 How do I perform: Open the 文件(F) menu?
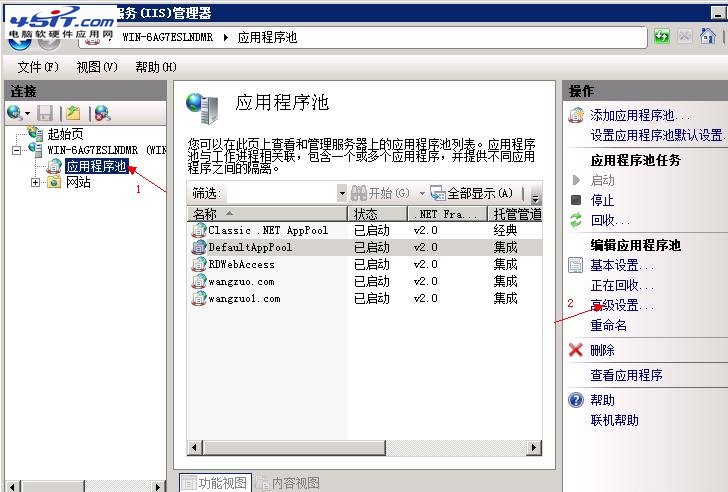(38, 67)
